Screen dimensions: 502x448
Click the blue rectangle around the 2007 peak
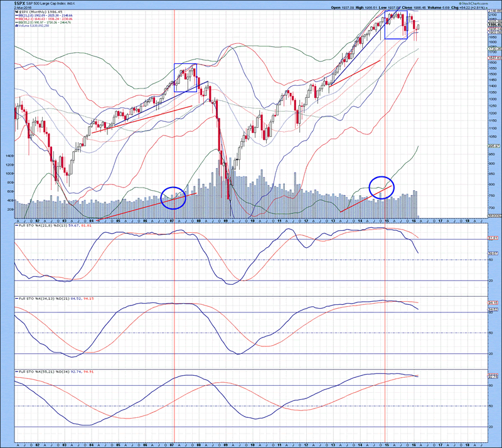point(186,78)
